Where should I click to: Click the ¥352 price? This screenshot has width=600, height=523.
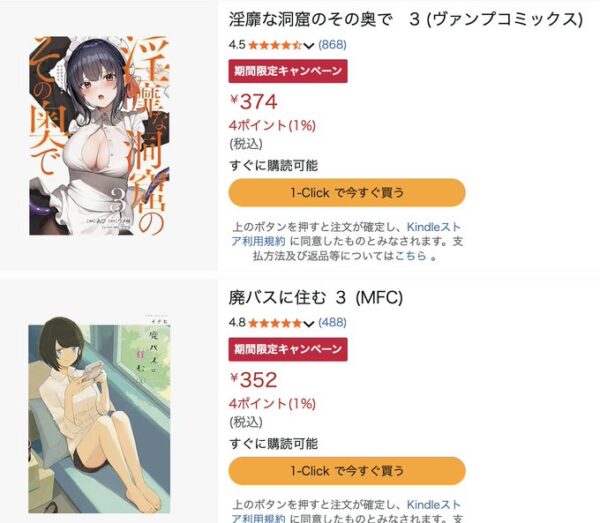[253, 380]
